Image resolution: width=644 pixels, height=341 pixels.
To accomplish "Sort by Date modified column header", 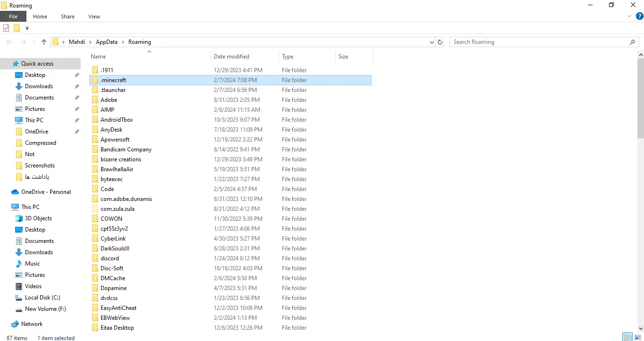I will (231, 57).
